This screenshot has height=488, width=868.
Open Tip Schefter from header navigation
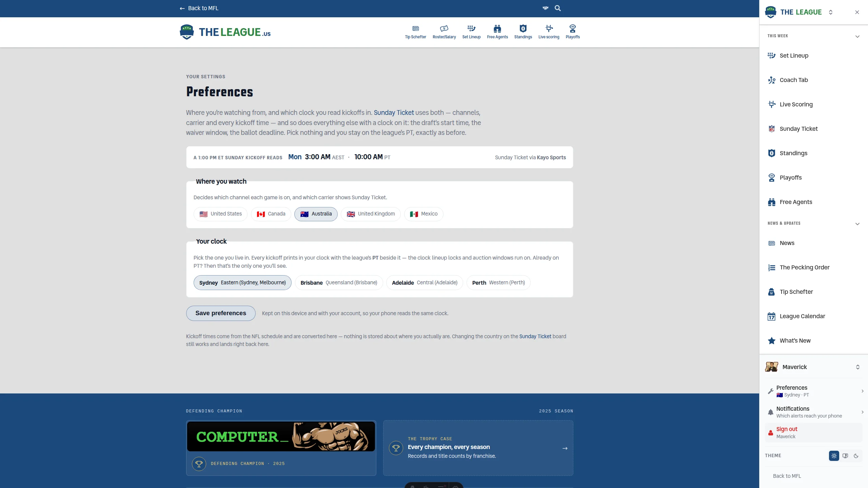(x=415, y=32)
